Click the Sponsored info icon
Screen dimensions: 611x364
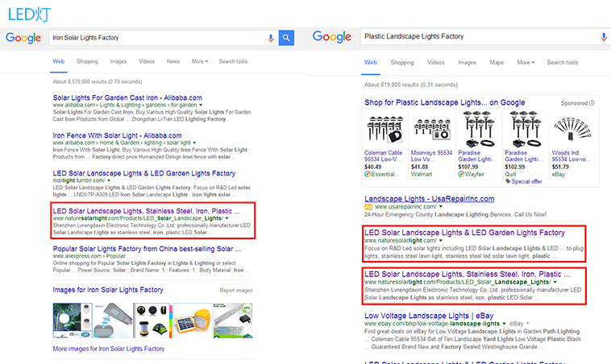coord(592,103)
